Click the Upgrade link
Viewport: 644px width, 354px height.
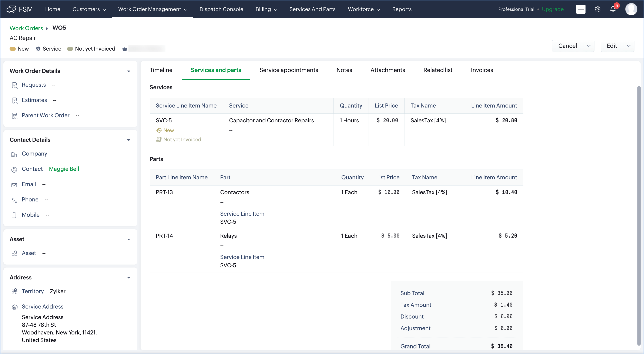[553, 9]
